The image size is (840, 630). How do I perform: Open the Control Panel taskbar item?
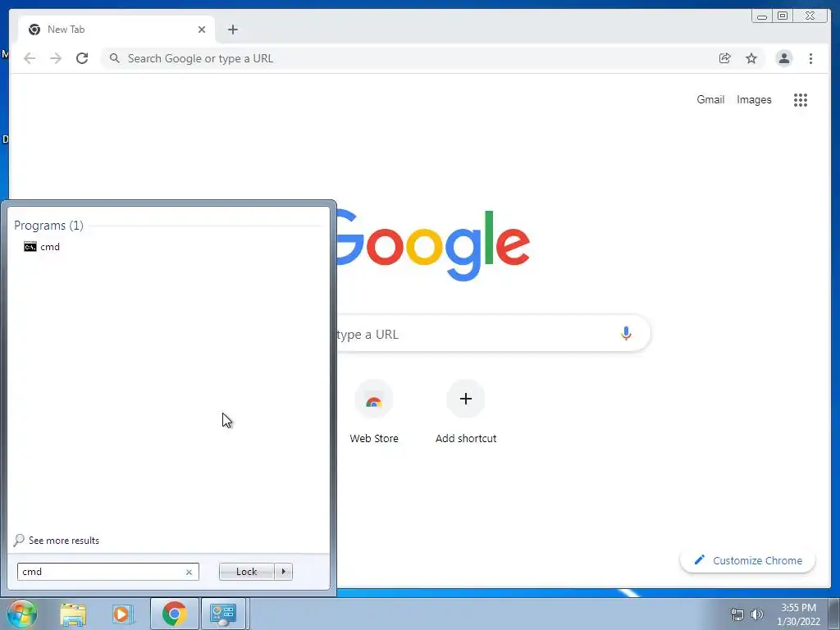(x=223, y=614)
